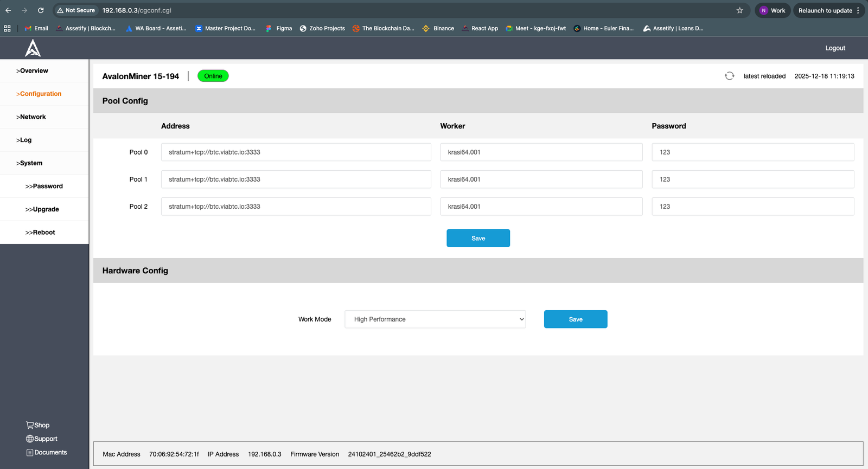
Task: Open the Binance bookmark
Action: [x=438, y=28]
